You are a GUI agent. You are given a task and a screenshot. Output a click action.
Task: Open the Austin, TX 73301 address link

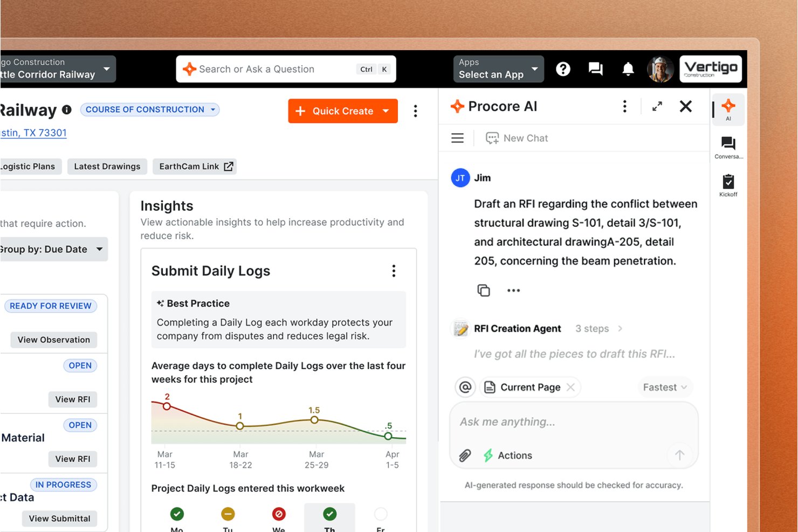(x=33, y=133)
